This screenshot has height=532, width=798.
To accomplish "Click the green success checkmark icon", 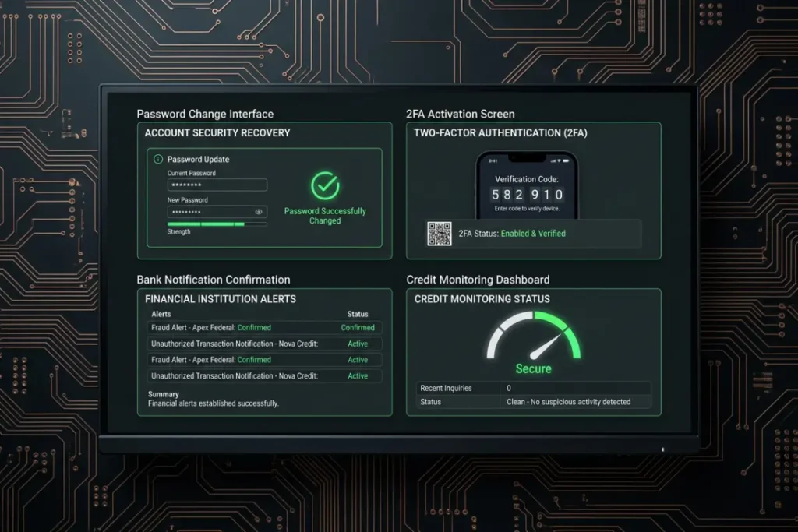I will coord(325,185).
